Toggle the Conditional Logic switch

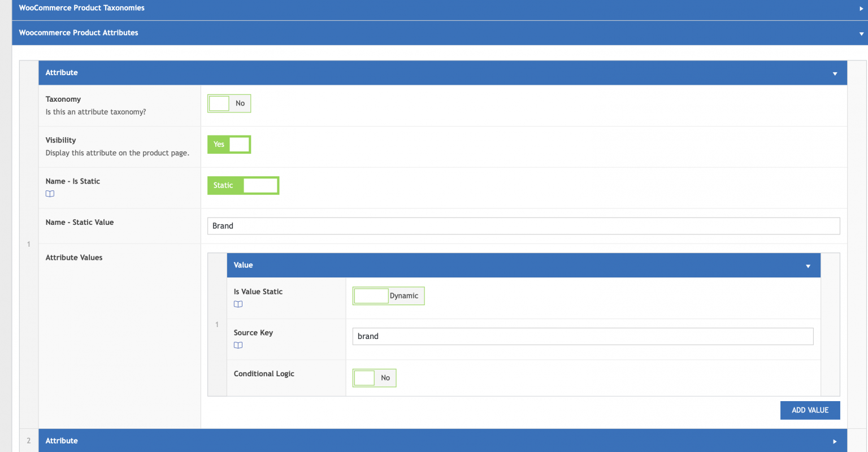(374, 378)
